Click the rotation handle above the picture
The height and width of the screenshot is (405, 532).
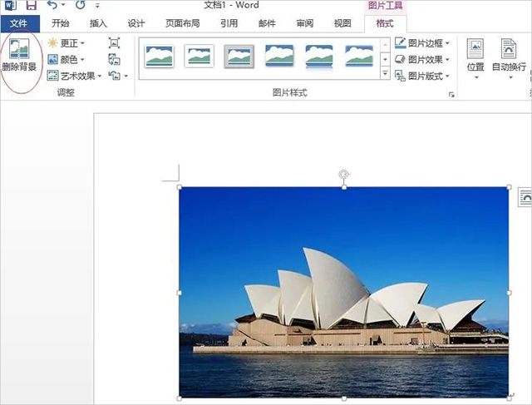coord(344,174)
